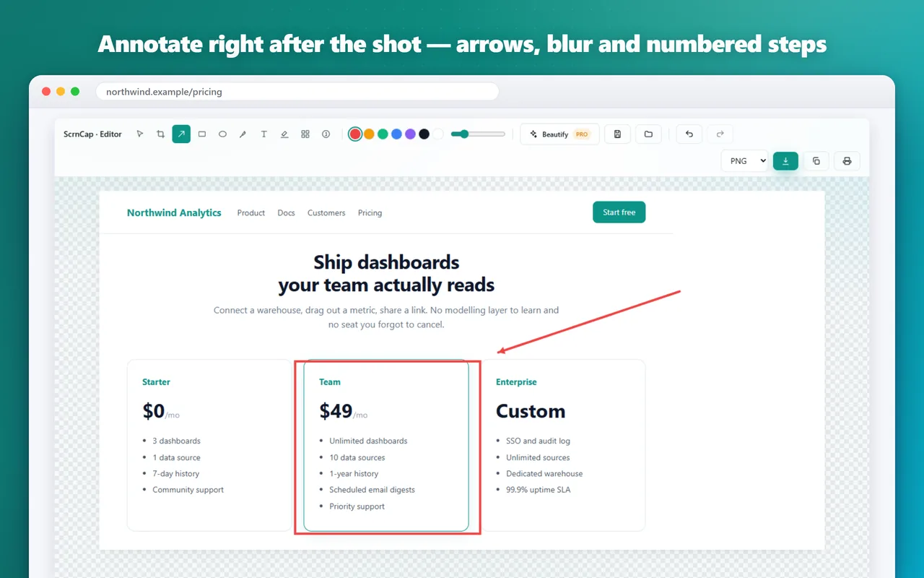Click the Beautify PRO button
This screenshot has height=578, width=924.
coord(559,134)
